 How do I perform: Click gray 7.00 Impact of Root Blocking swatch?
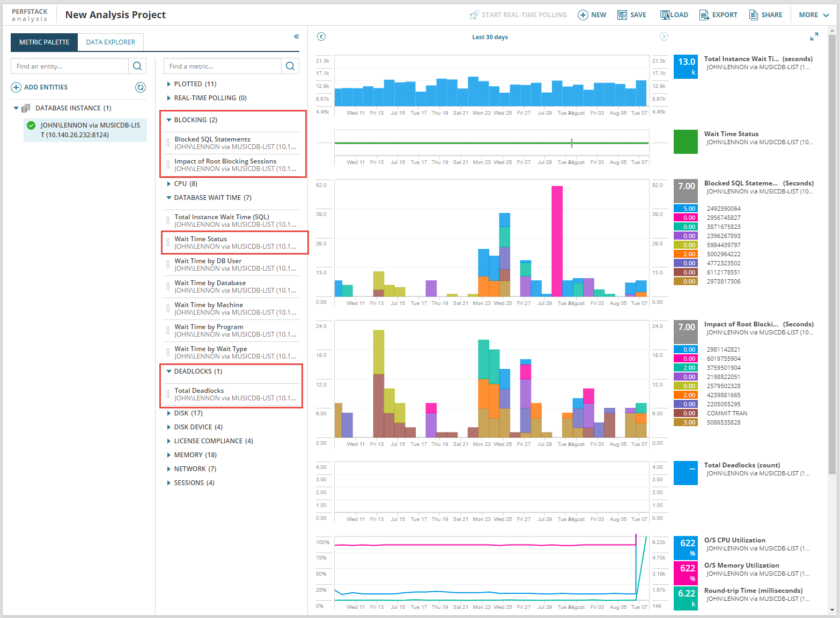click(x=686, y=332)
